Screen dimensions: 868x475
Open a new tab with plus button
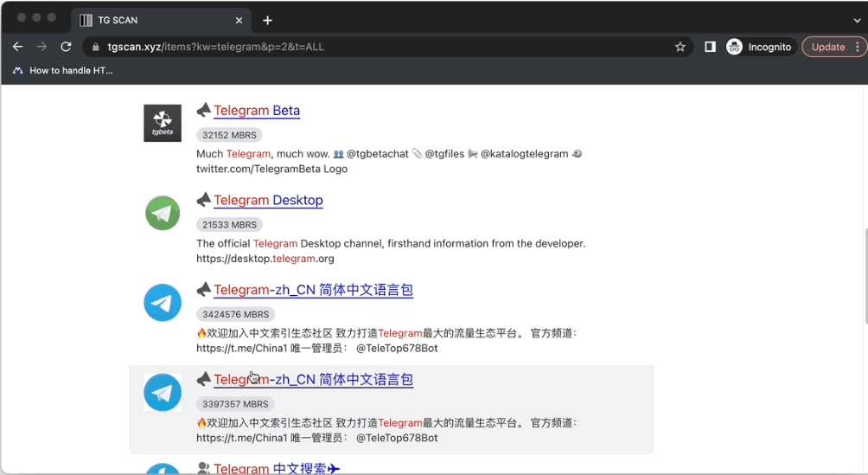click(x=267, y=21)
